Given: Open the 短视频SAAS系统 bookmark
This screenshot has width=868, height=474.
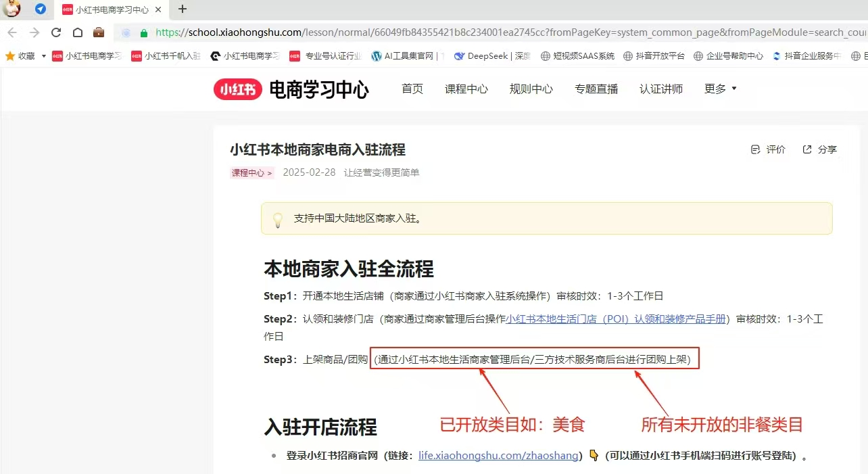Looking at the screenshot, I should 578,56.
